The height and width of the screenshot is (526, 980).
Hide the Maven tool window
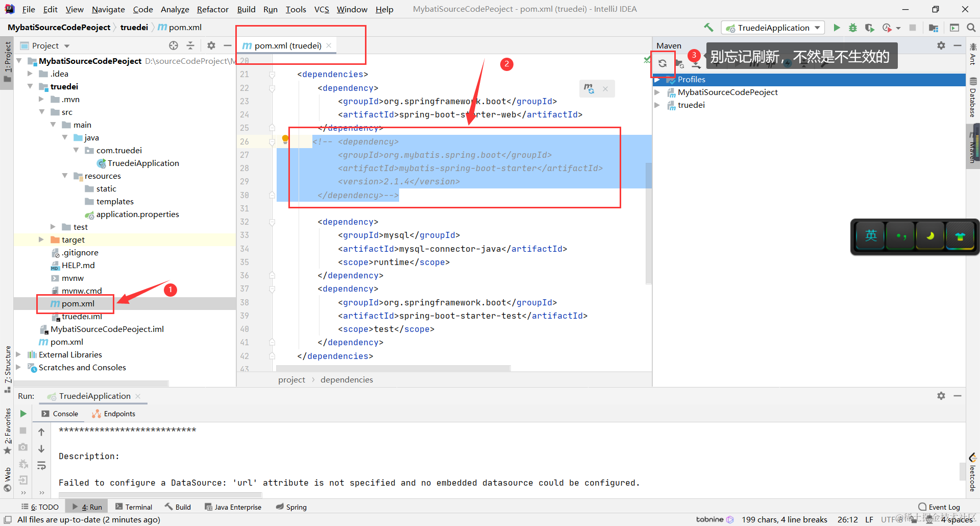pos(958,45)
